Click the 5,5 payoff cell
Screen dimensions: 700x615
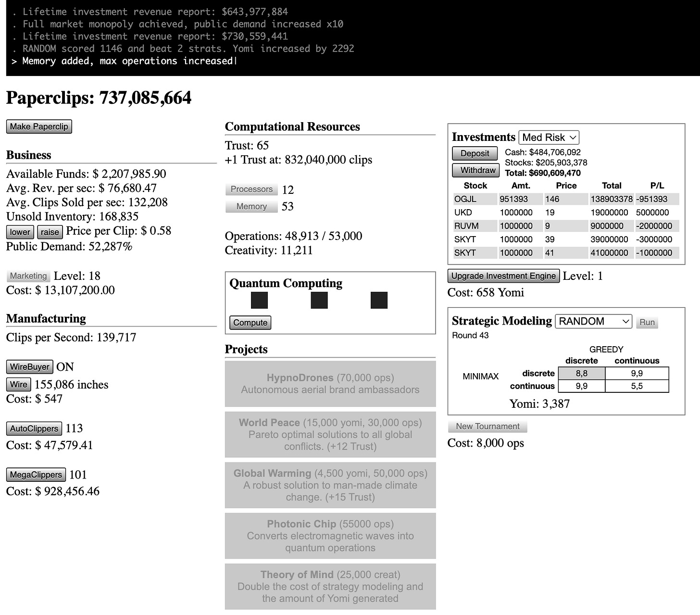[637, 386]
